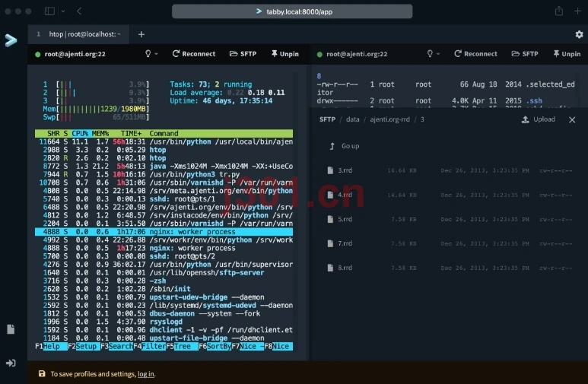The height and width of the screenshot is (384, 588).
Task: Click the browser share icon
Action: pyautogui.click(x=559, y=11)
